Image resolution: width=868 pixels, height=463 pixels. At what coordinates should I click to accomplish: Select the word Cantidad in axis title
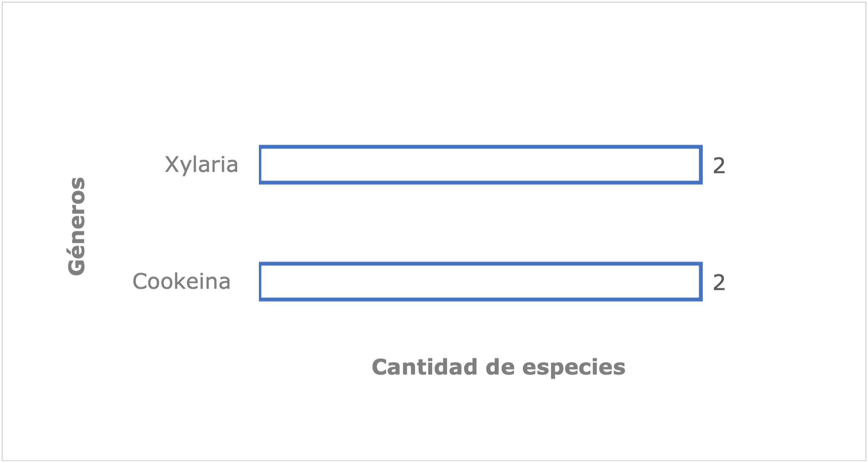pos(424,367)
